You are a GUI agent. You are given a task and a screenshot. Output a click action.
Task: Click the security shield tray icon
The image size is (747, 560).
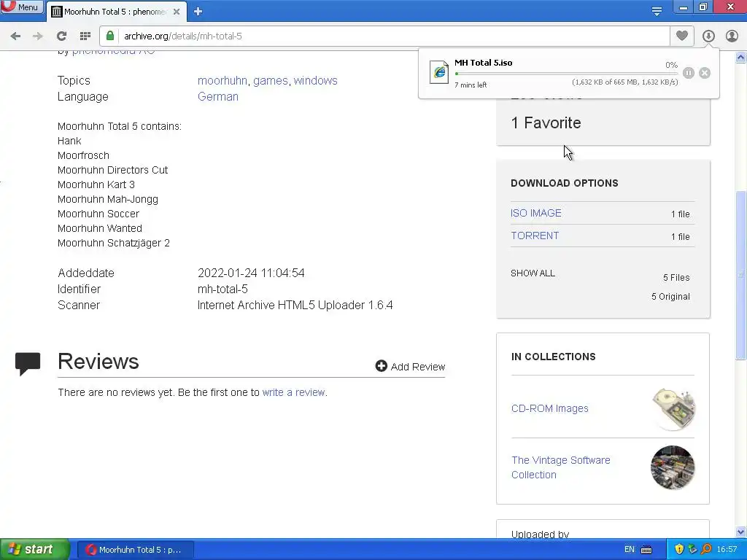pyautogui.click(x=679, y=549)
